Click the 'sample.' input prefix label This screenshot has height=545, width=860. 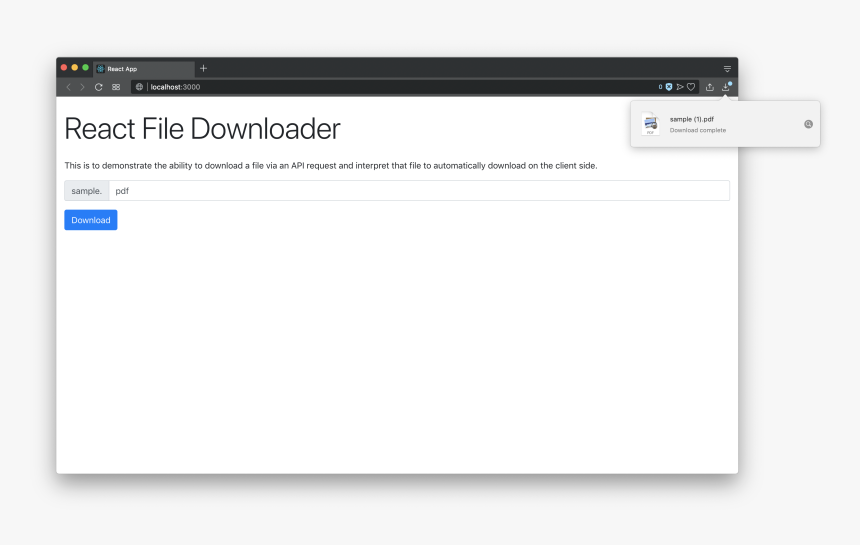[x=87, y=191]
